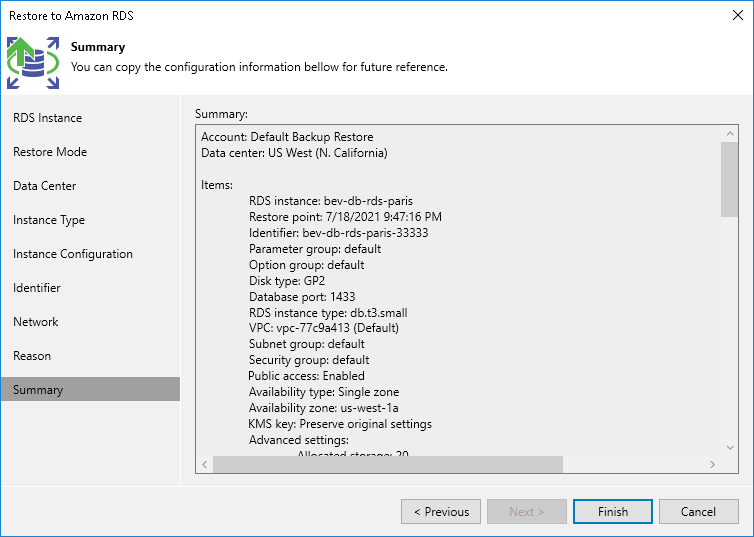Open the Reason step
754x537 pixels.
coord(32,356)
